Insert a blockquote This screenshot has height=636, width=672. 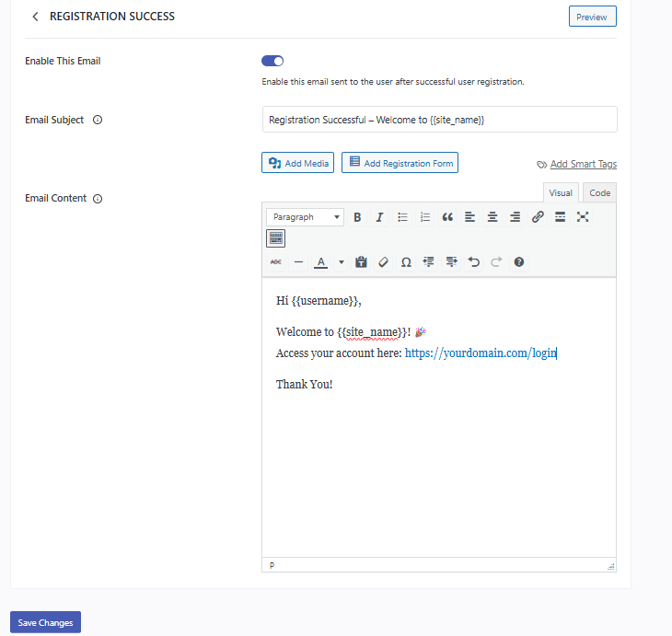coord(447,217)
